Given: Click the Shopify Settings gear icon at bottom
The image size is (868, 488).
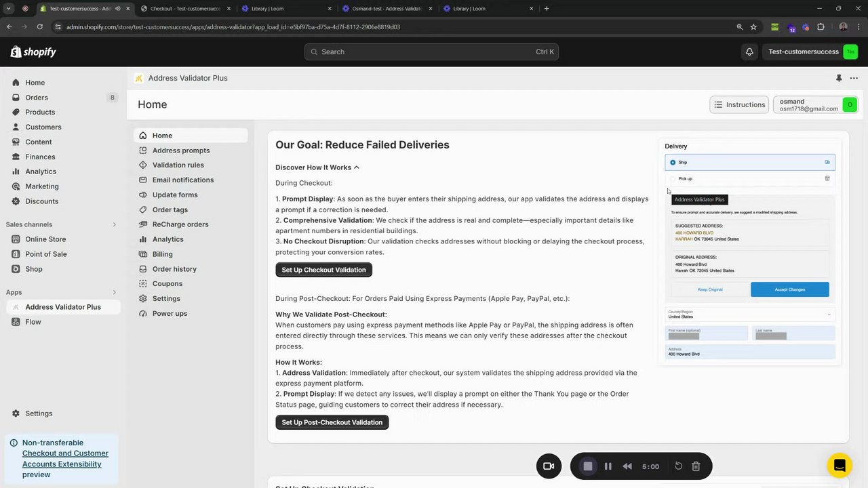Looking at the screenshot, I should pyautogui.click(x=16, y=413).
